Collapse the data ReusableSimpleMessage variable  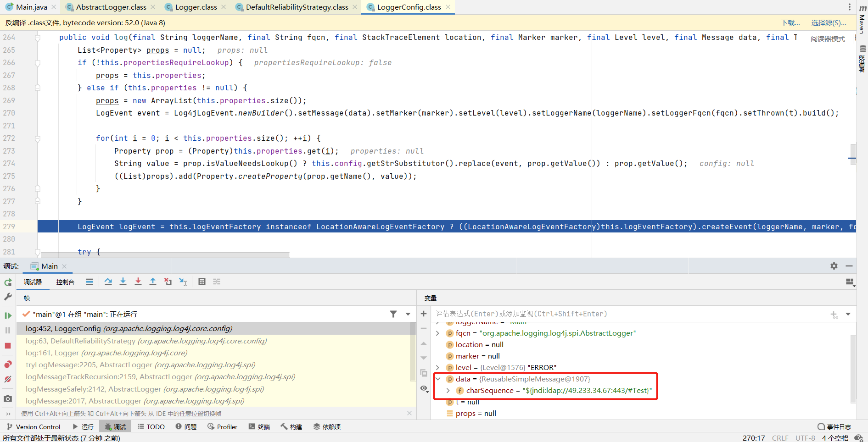tap(437, 379)
